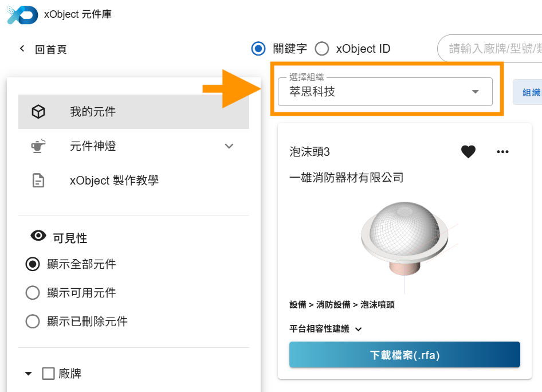Check the 廠牌 filter checkbox
The image size is (542, 392).
49,374
